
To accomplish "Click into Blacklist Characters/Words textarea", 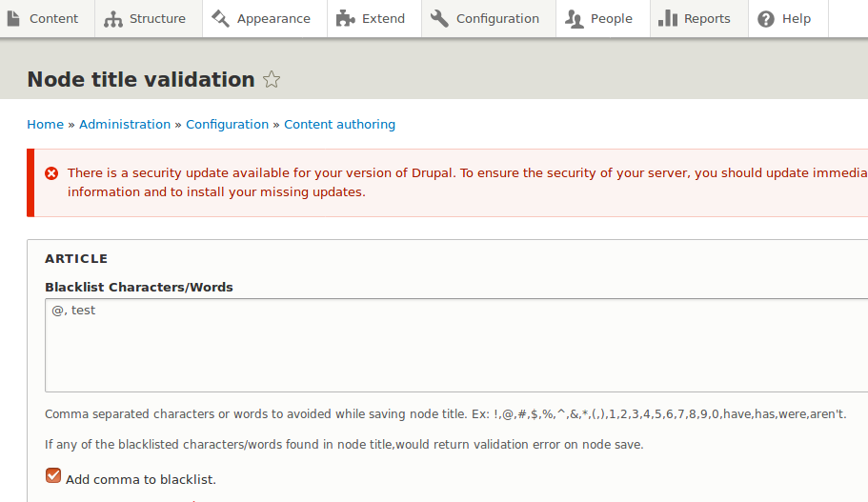I will pos(457,345).
